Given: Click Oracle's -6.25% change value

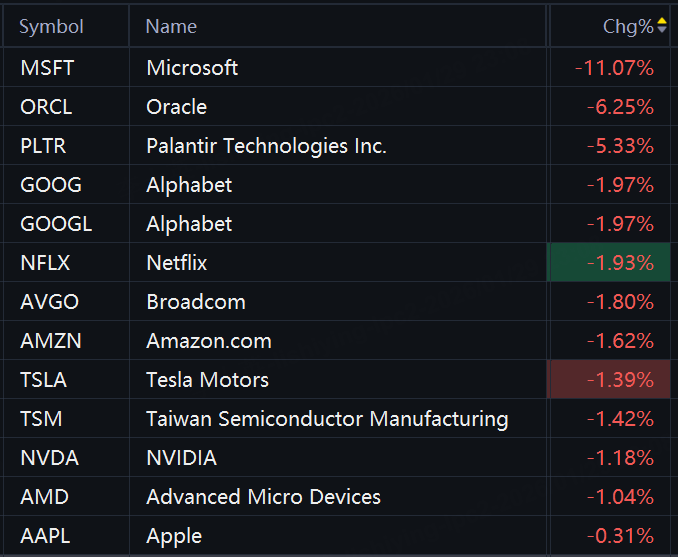Looking at the screenshot, I should (x=618, y=107).
